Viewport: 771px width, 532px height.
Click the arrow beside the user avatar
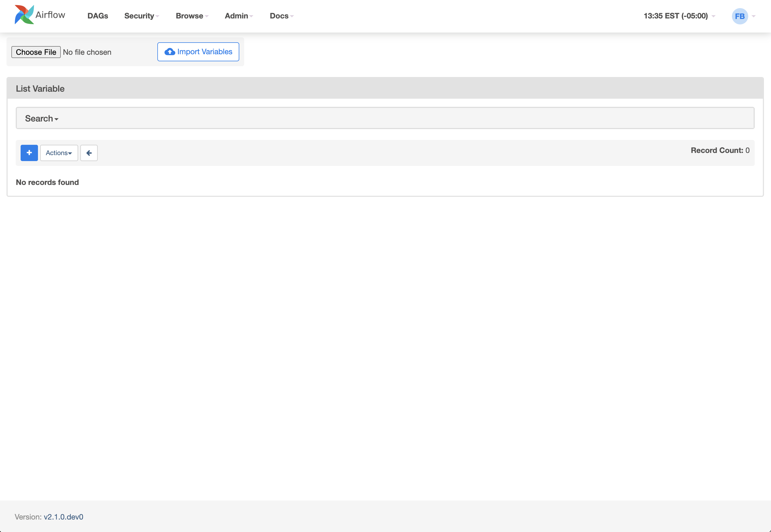754,16
